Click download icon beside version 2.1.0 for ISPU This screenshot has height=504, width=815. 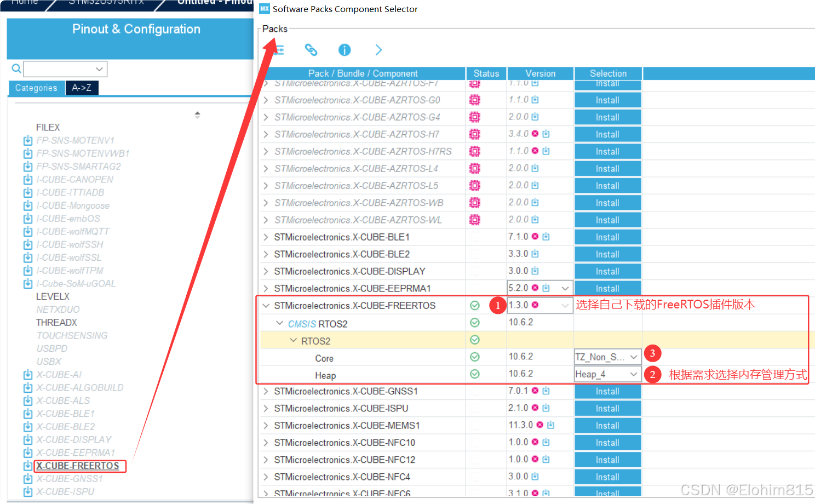546,408
